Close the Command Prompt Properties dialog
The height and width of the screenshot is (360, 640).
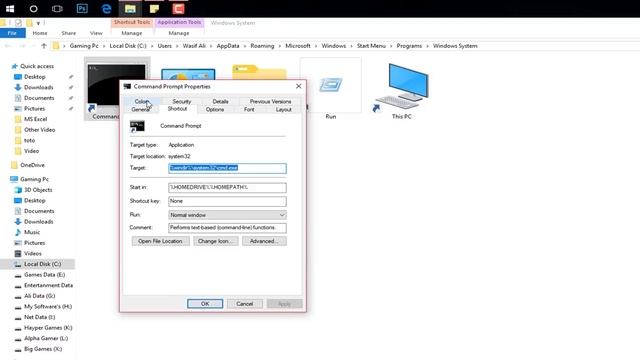coord(299,86)
